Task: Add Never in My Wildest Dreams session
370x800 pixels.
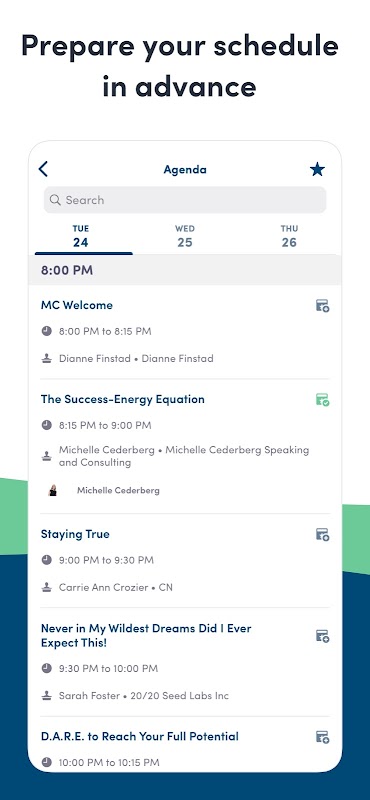Action: pyautogui.click(x=322, y=636)
